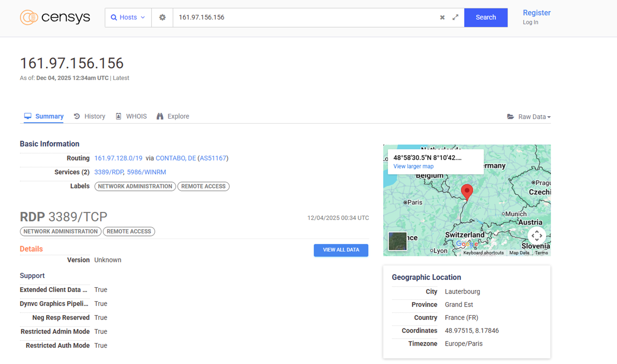Expand search box with arrows icon
Screen dimensions: 617x364
pos(455,17)
